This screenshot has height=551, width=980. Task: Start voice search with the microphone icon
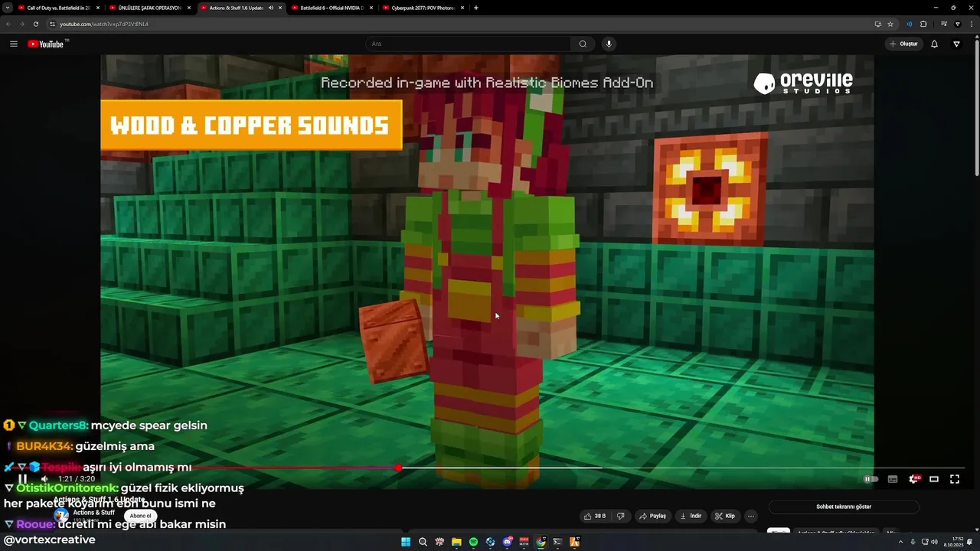[x=609, y=44]
